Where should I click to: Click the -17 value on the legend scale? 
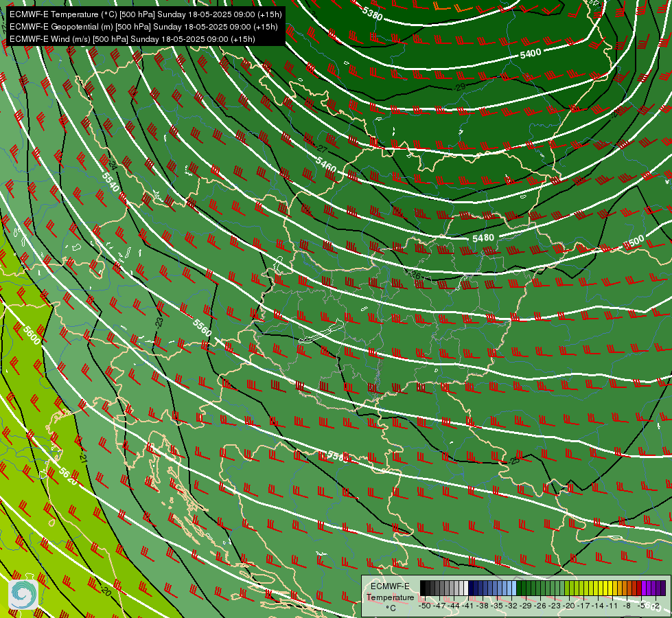coord(583,606)
